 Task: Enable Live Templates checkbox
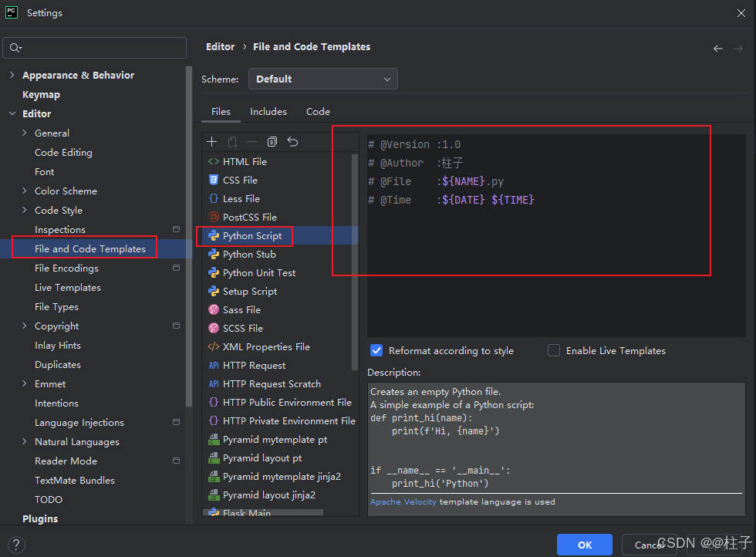pyautogui.click(x=554, y=350)
